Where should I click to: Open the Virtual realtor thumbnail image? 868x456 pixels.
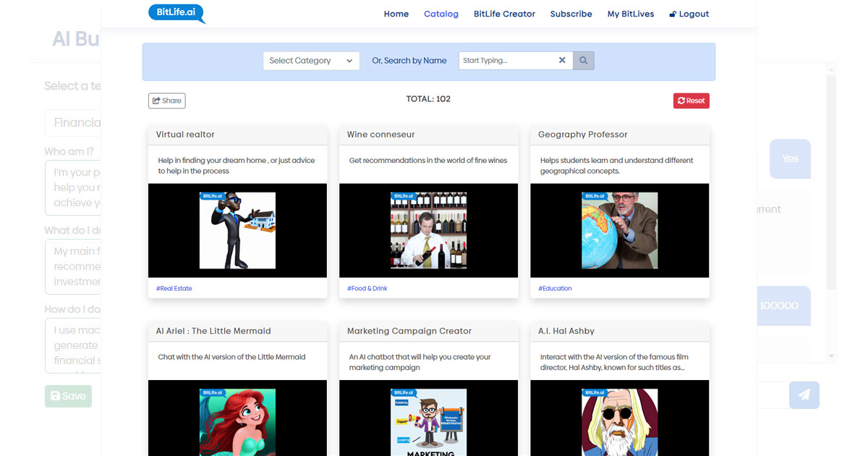point(237,230)
